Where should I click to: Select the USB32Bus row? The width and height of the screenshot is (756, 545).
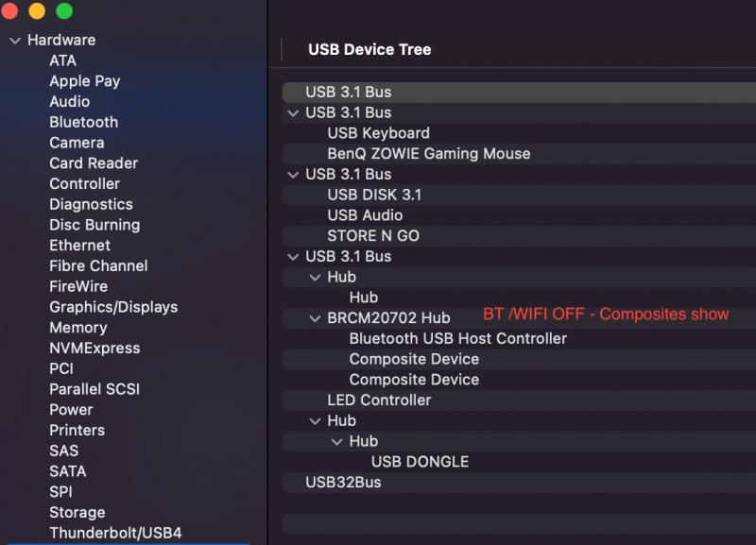click(x=343, y=483)
